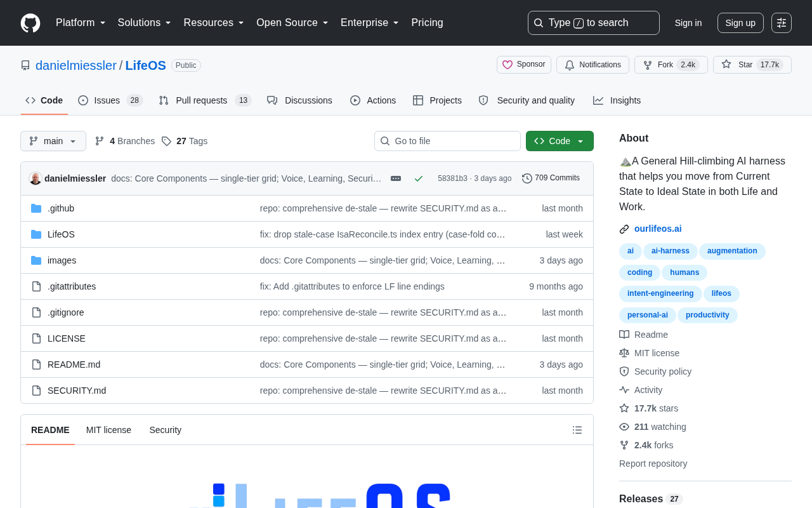Screen dimensions: 812x508
Task: Expand the Solutions navigation menu
Action: click(145, 23)
